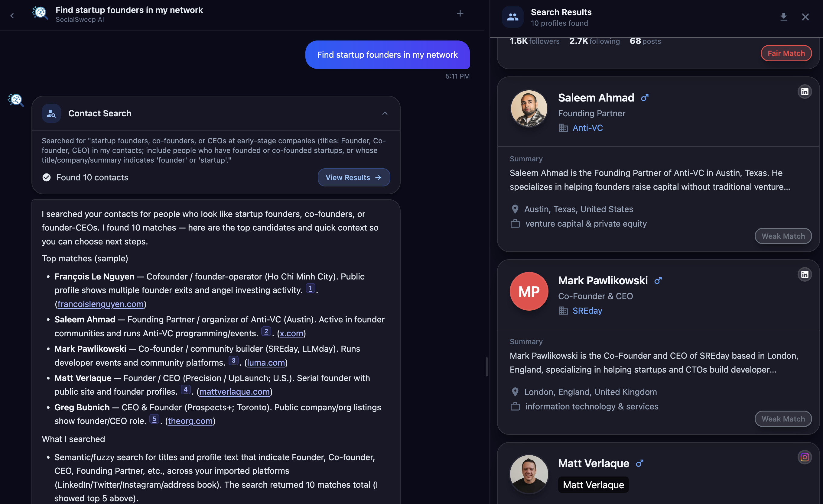The image size is (823, 504).
Task: Click the Fair Match badge
Action: (x=786, y=53)
